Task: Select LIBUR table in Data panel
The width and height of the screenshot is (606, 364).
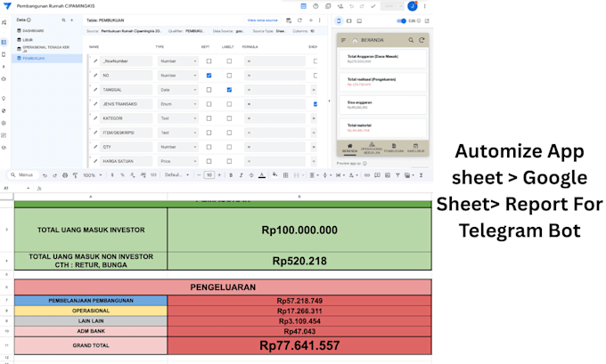Action: point(28,40)
